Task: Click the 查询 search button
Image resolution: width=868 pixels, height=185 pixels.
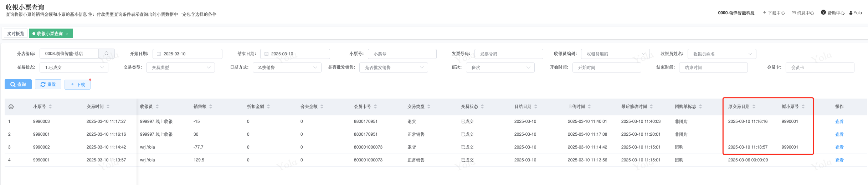Action: click(x=18, y=84)
